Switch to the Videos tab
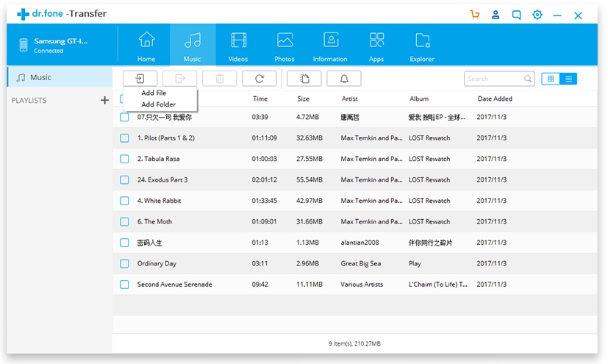Screen dimensions: 608x364 coord(238,45)
